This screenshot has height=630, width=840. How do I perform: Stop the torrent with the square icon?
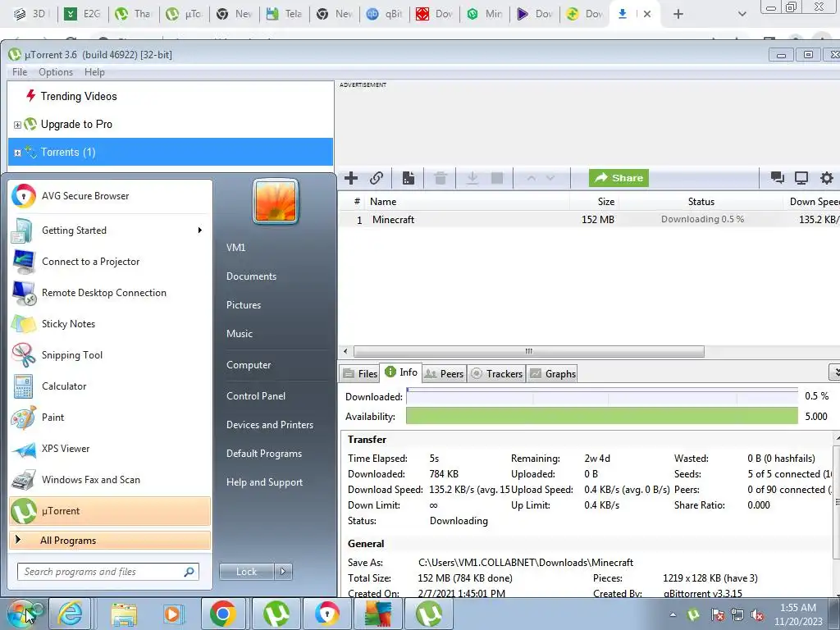[x=497, y=178]
